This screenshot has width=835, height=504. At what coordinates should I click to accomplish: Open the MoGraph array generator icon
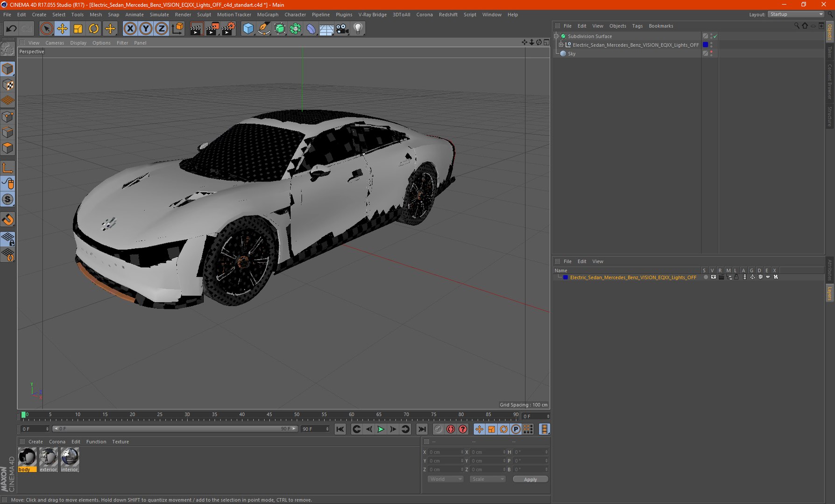tap(295, 29)
